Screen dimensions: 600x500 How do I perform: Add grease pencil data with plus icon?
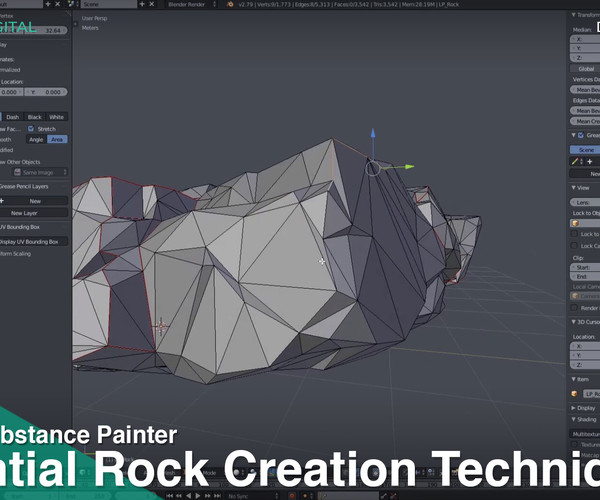(x=590, y=162)
